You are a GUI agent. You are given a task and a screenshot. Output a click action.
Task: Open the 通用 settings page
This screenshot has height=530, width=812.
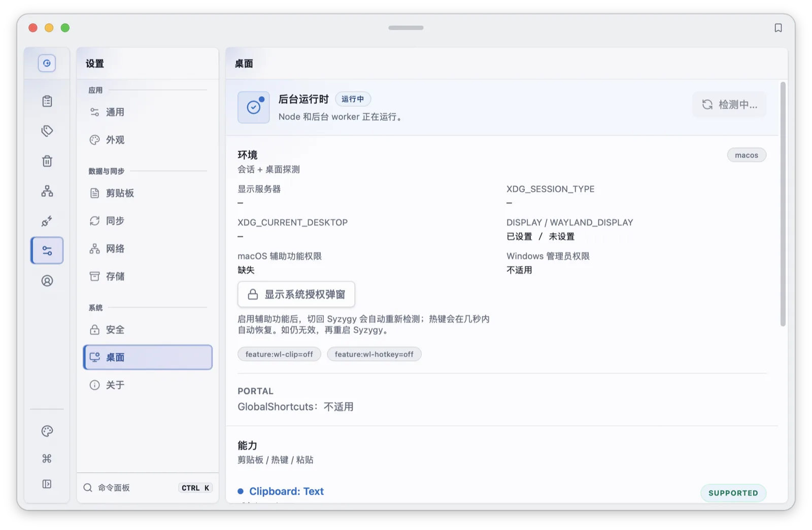[x=148, y=112]
